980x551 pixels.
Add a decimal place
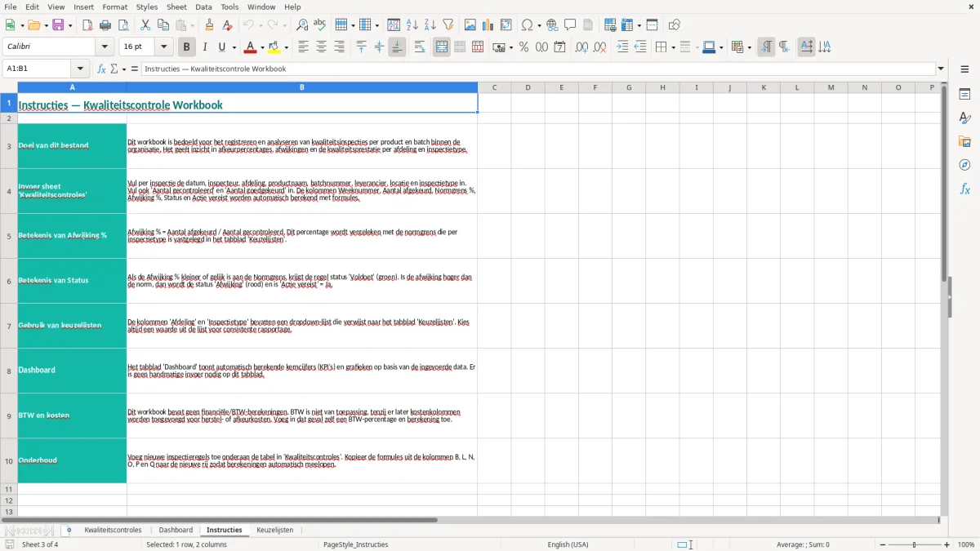coord(581,47)
